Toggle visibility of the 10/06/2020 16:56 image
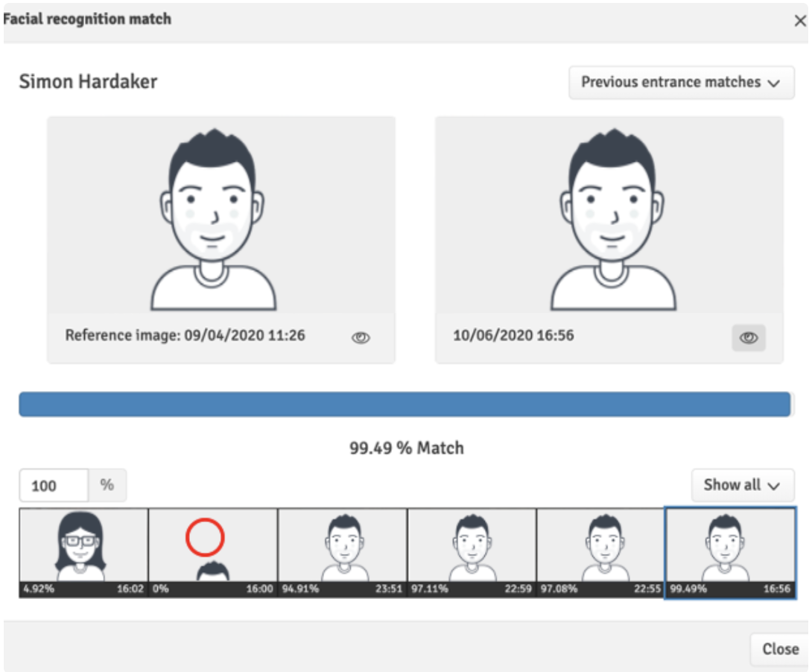 [748, 337]
